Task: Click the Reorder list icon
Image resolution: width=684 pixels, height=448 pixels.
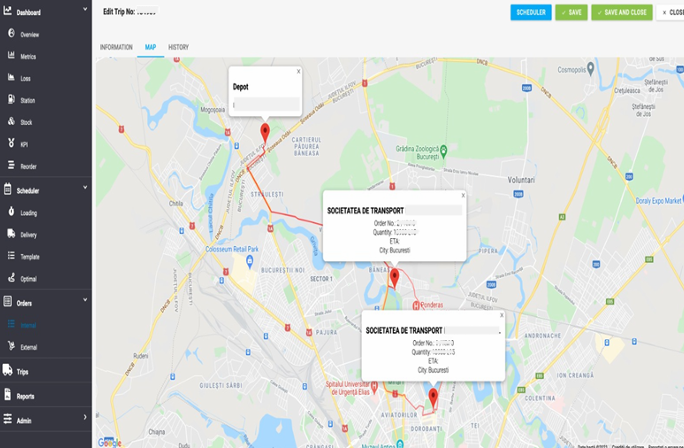Action: click(11, 165)
